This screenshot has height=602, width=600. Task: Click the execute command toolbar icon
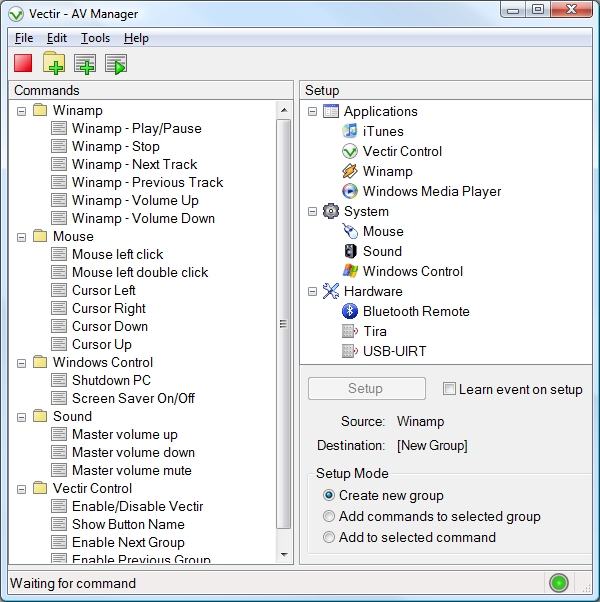116,64
